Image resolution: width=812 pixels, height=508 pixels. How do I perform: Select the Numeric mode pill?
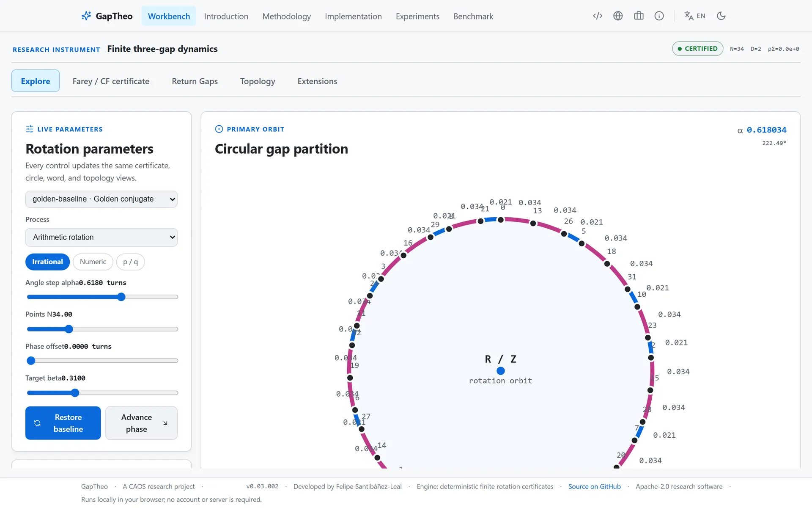93,262
